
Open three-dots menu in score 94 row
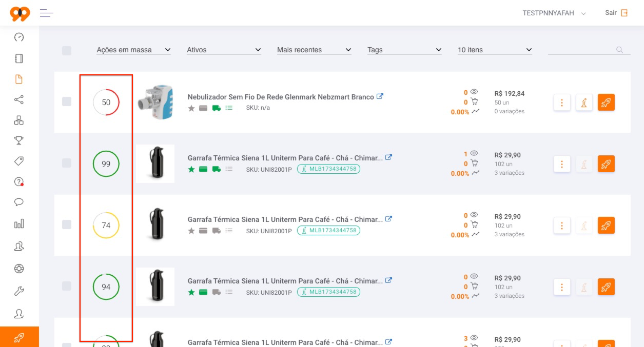coord(562,287)
